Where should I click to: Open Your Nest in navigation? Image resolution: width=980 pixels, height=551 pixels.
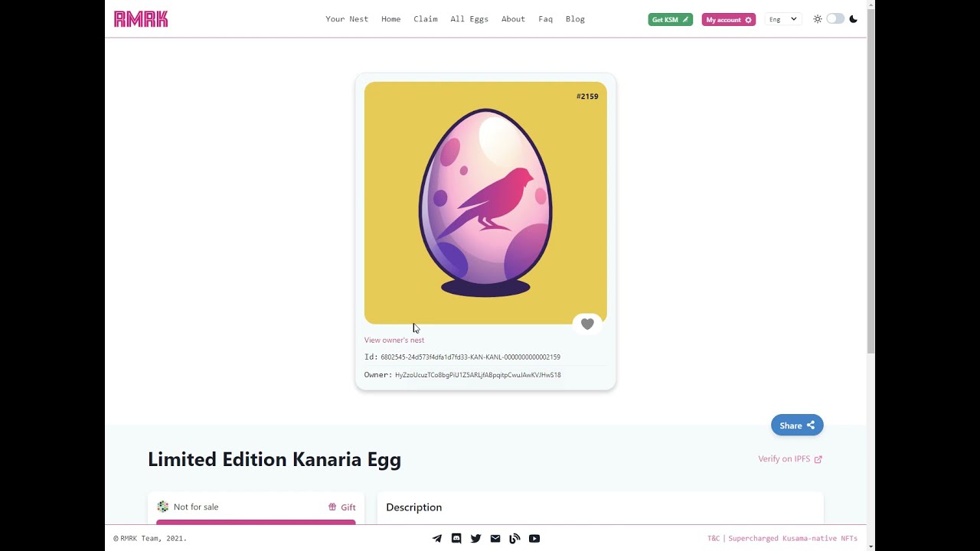pos(347,19)
